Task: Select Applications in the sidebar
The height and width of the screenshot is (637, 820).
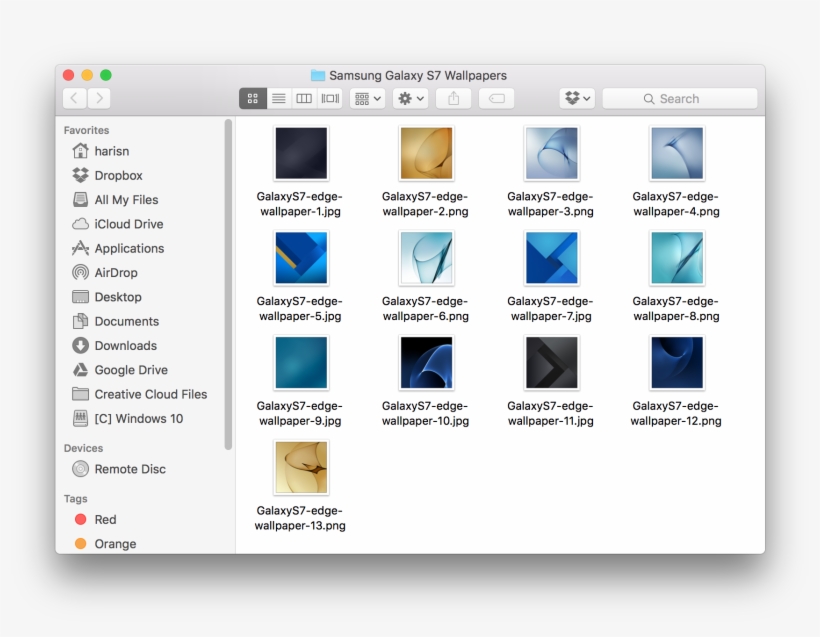Action: point(128,248)
